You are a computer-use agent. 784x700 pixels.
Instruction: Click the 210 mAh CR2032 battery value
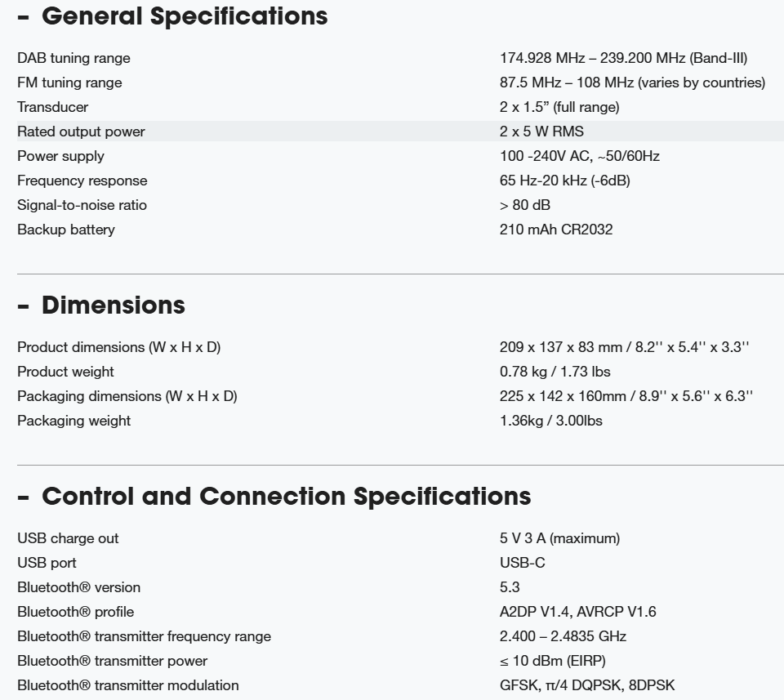tap(555, 230)
